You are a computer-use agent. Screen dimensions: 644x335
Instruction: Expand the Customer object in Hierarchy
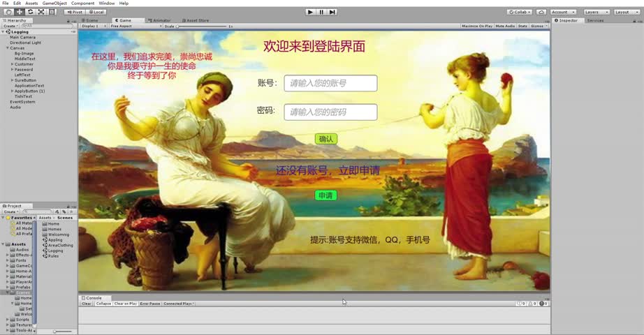(12, 64)
